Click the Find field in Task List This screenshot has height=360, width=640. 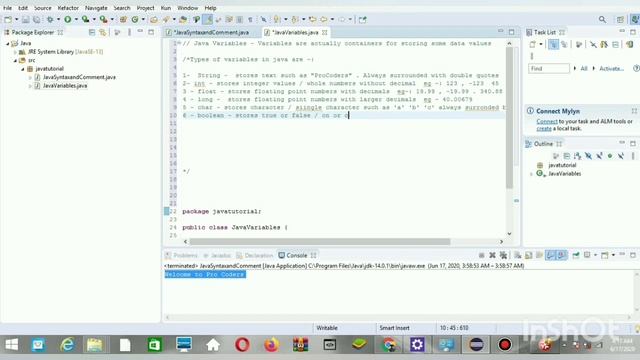[x=549, y=68]
